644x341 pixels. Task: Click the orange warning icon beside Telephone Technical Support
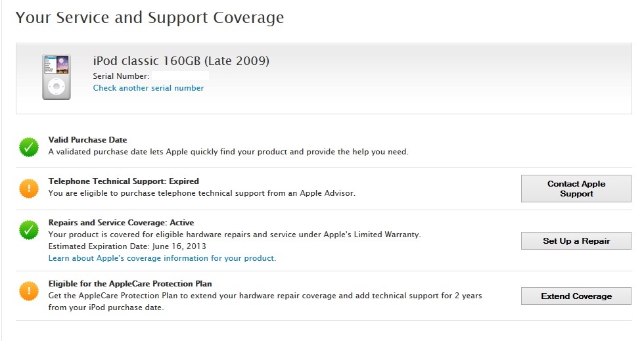(29, 189)
